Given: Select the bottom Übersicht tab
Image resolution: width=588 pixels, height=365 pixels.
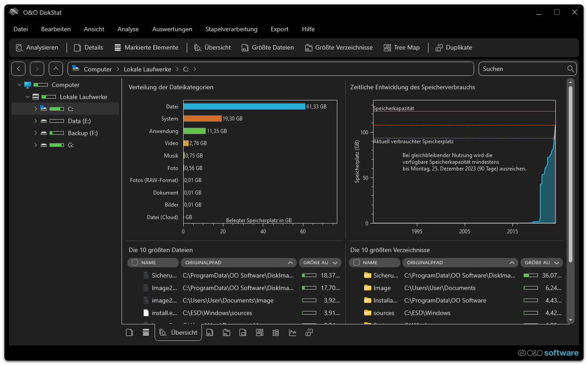Looking at the screenshot, I should pyautogui.click(x=178, y=332).
